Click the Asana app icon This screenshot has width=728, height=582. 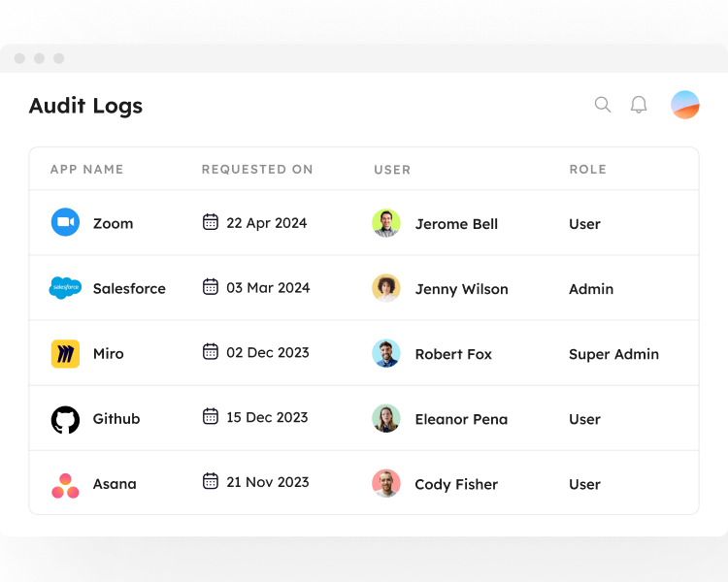[65, 484]
